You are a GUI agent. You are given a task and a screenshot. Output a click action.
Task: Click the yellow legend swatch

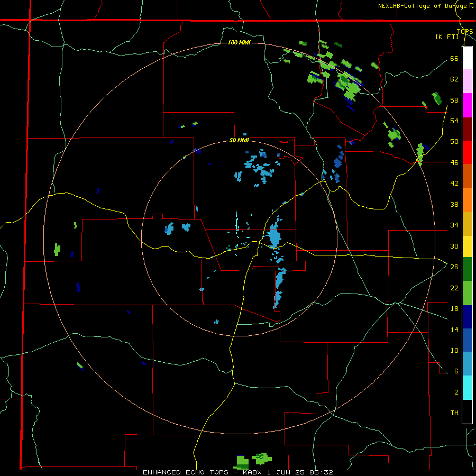point(467,246)
